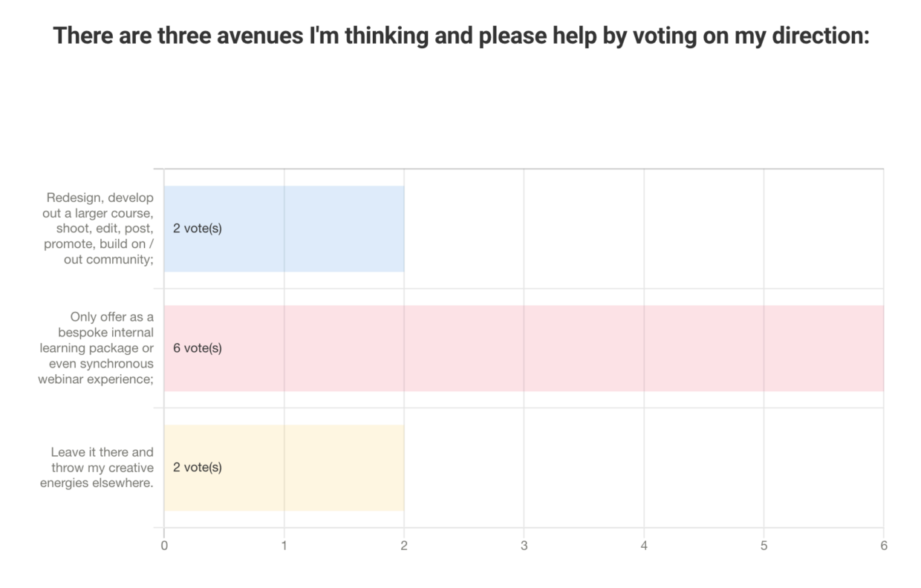The height and width of the screenshot is (588, 921).
Task: Click the x-axis tick label 3
Action: [524, 545]
